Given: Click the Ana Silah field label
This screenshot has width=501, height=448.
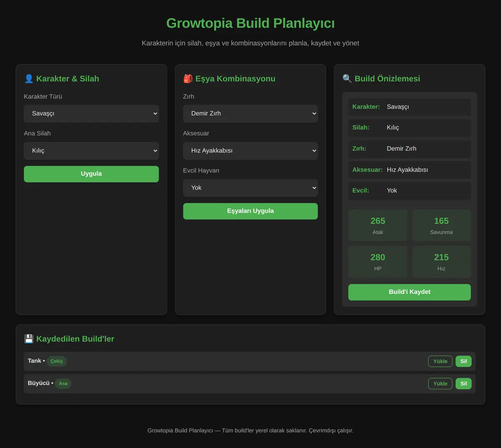Looking at the screenshot, I should click(37, 134).
